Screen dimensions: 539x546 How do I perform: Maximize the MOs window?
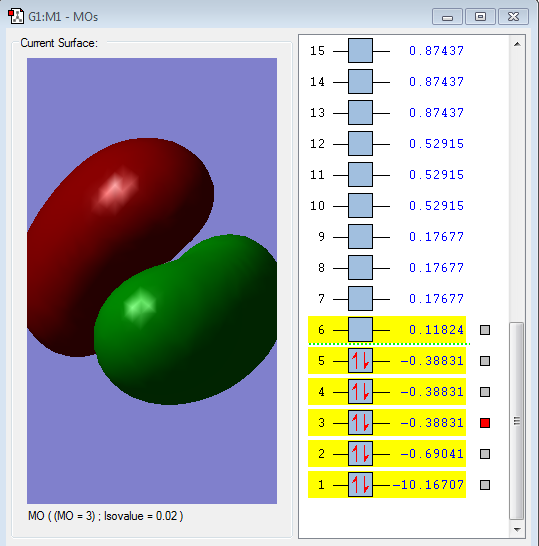480,16
